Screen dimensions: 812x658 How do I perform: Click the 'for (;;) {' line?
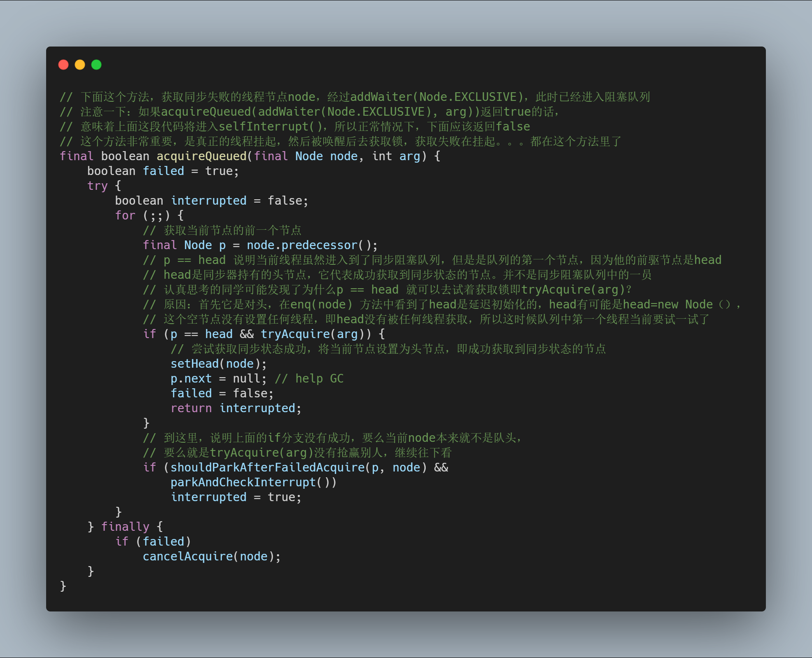tap(149, 215)
